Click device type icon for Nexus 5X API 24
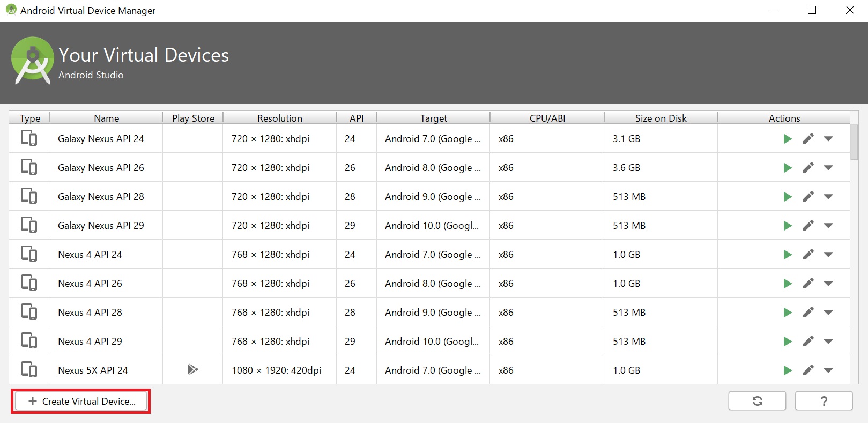 coord(29,370)
